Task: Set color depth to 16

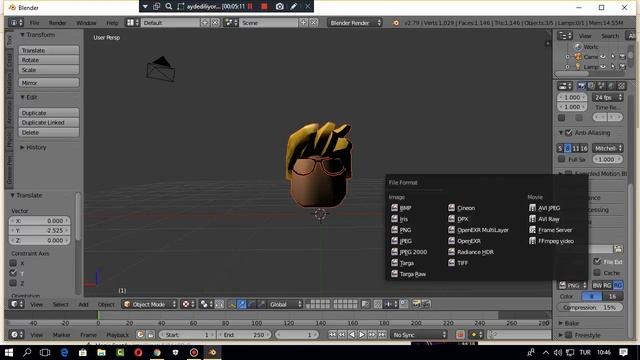Action: click(x=612, y=296)
